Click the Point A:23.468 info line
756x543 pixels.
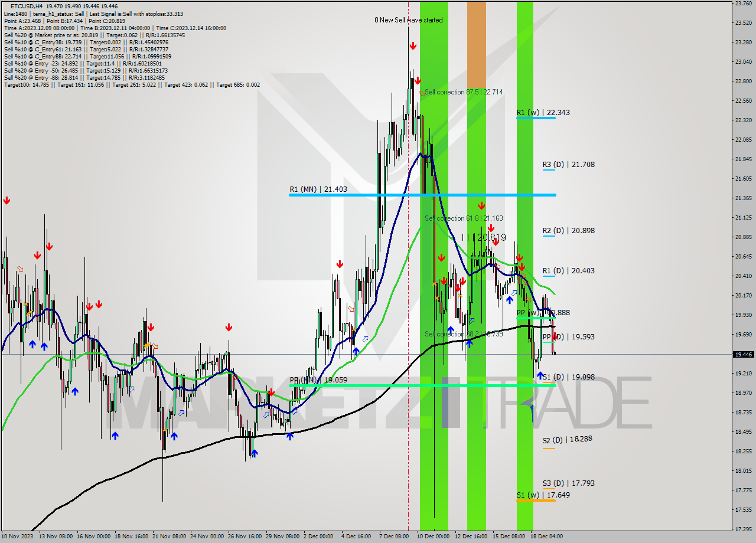tap(64, 21)
